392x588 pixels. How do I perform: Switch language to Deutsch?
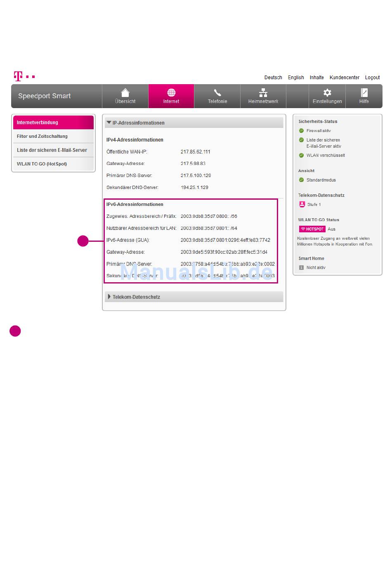(x=273, y=78)
